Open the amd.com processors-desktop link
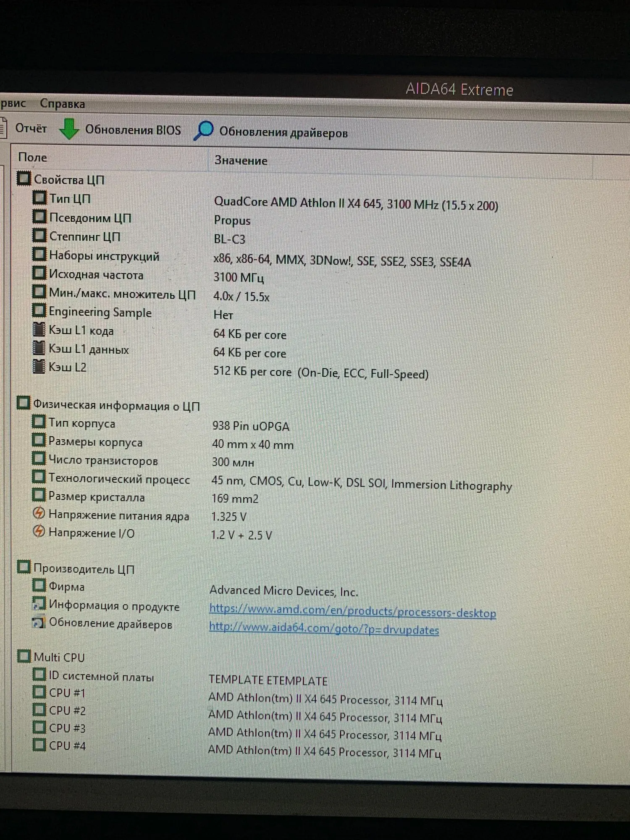The image size is (630, 840). click(352, 611)
